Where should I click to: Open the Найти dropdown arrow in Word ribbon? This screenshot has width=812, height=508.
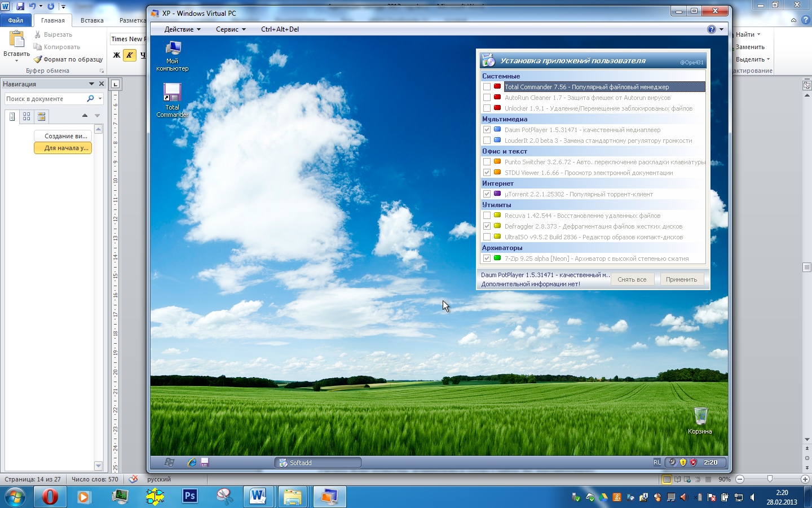(x=758, y=34)
